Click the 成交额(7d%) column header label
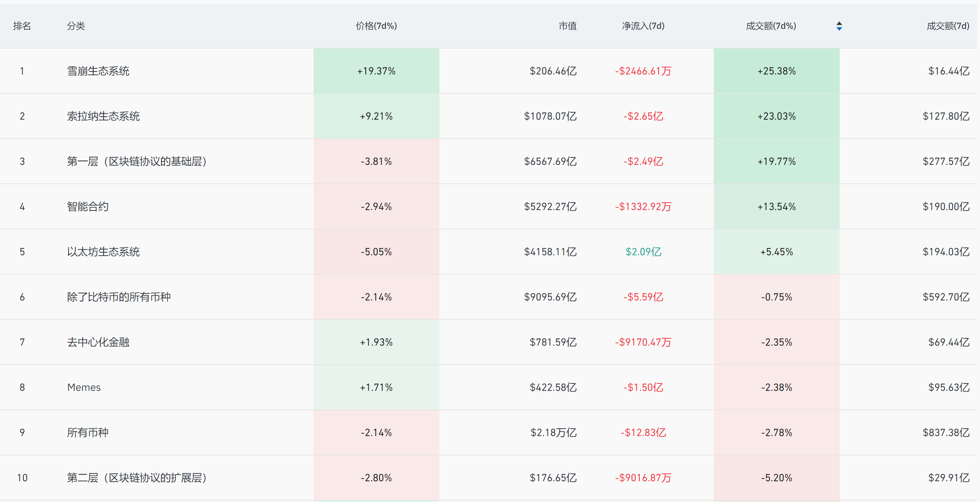The width and height of the screenshot is (980, 502). [771, 26]
